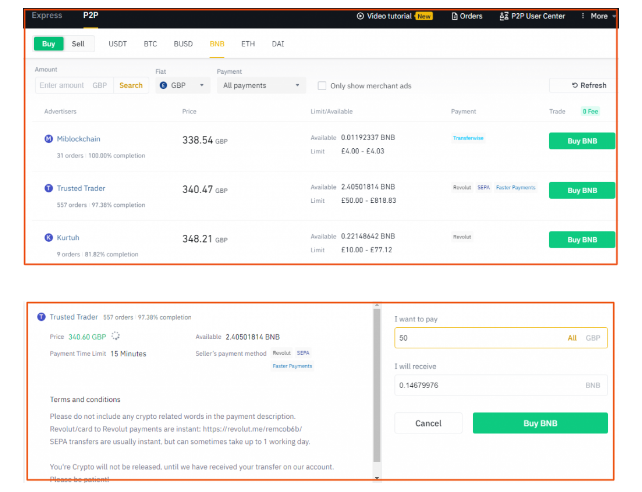Focus the I want to pay field
This screenshot has width=642, height=492.
[x=501, y=338]
